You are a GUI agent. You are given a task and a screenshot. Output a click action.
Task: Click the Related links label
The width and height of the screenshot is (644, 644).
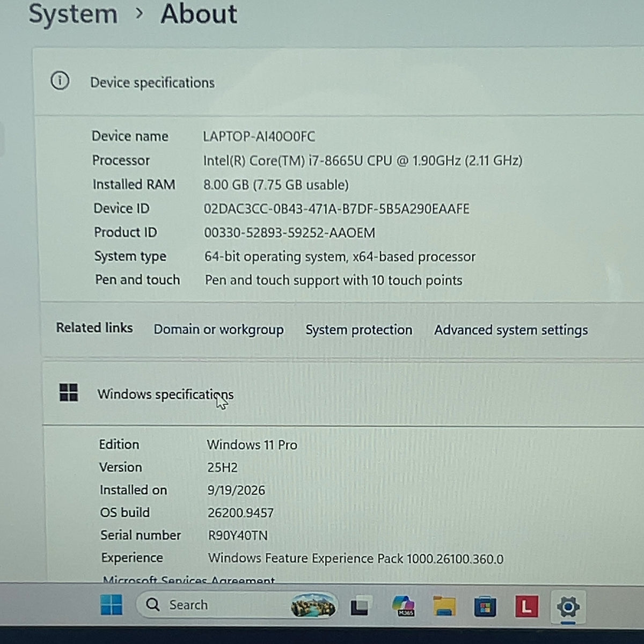pyautogui.click(x=94, y=328)
